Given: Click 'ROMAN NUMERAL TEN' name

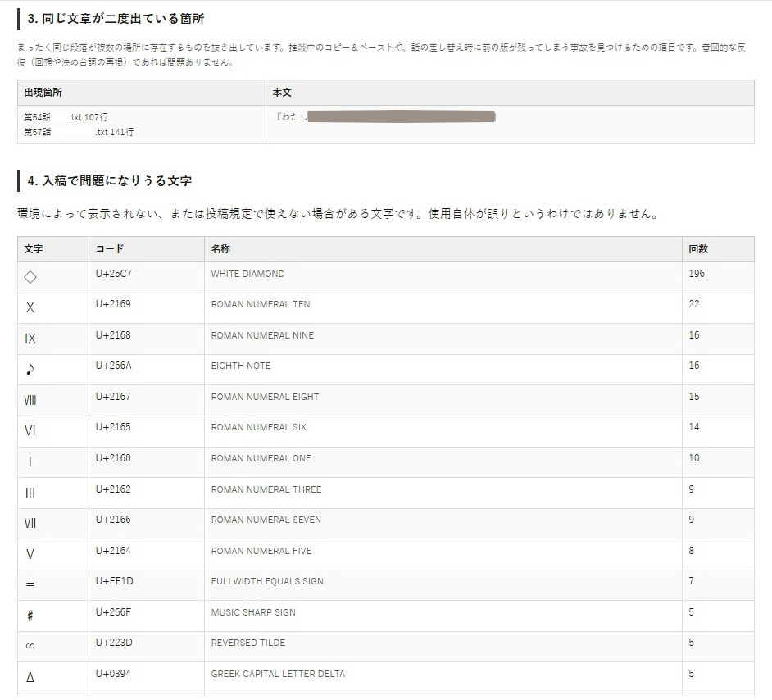Looking at the screenshot, I should (261, 305).
